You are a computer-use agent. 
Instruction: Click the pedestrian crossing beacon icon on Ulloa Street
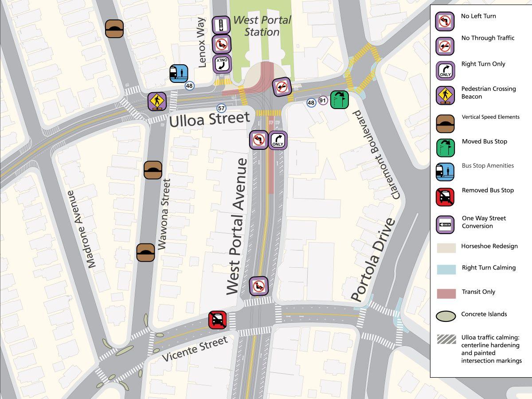tap(157, 101)
